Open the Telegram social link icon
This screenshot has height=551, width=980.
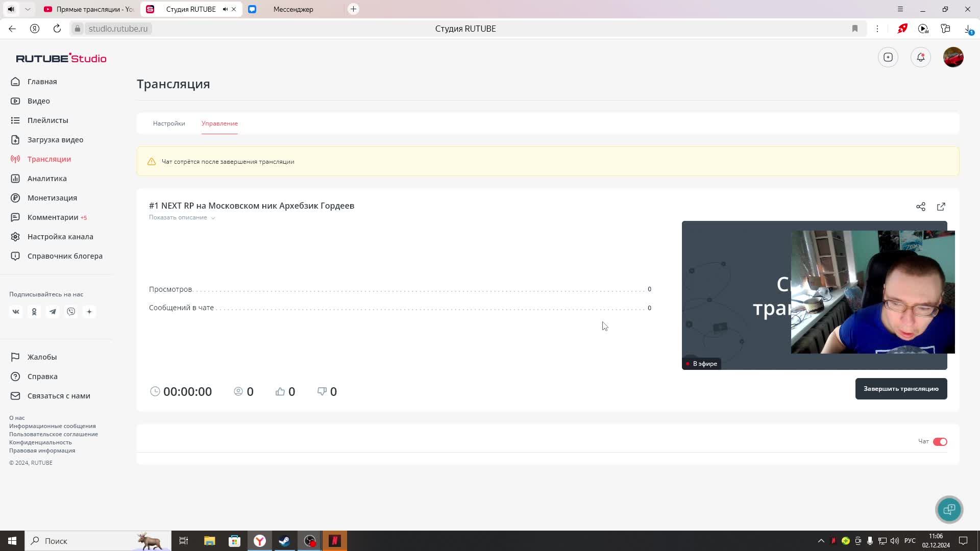point(53,312)
